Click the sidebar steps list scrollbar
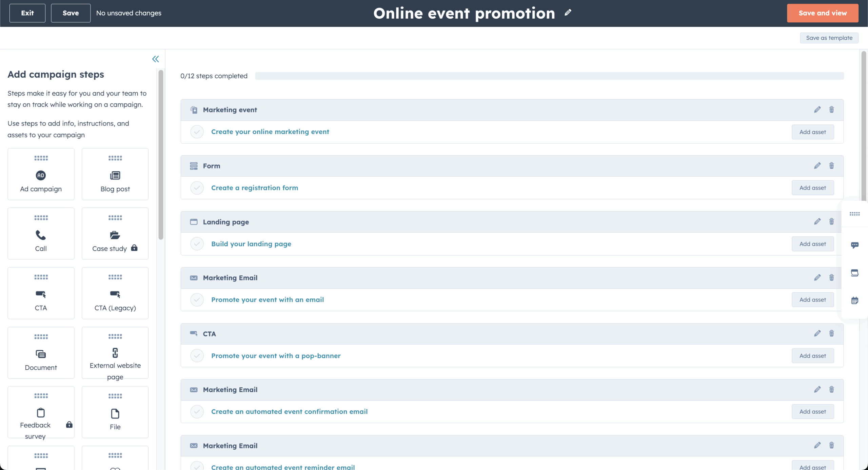 tap(161, 154)
